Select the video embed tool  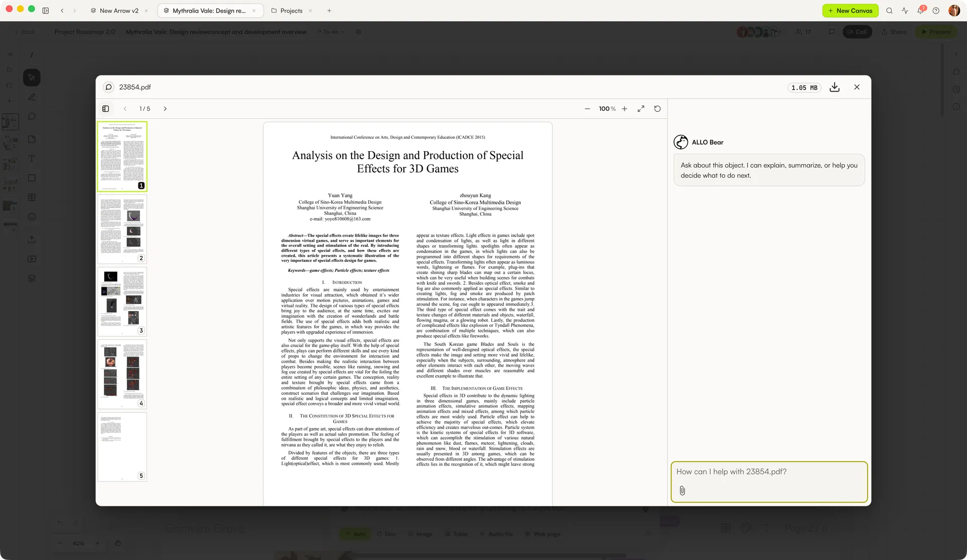tap(32, 259)
